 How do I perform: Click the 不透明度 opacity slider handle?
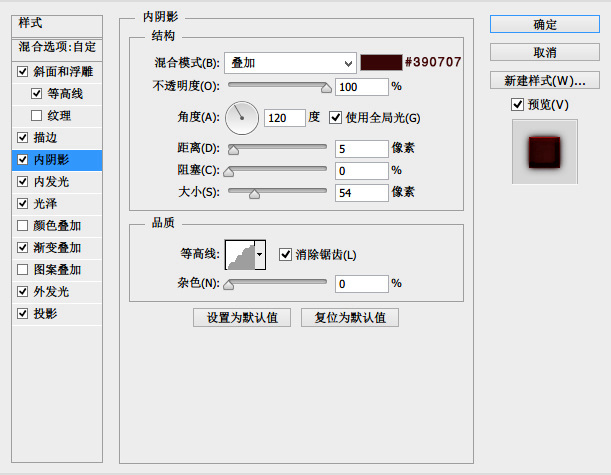tap(326, 88)
